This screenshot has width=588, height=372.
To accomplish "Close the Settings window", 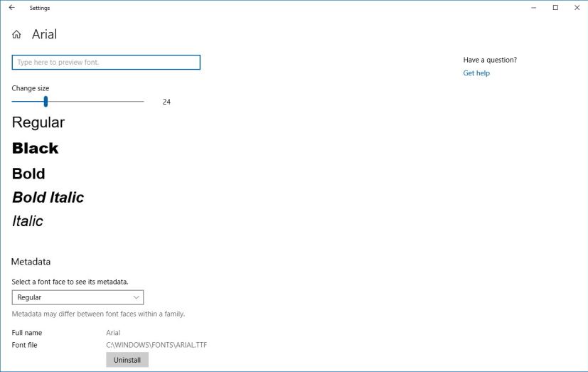I will click(x=577, y=8).
